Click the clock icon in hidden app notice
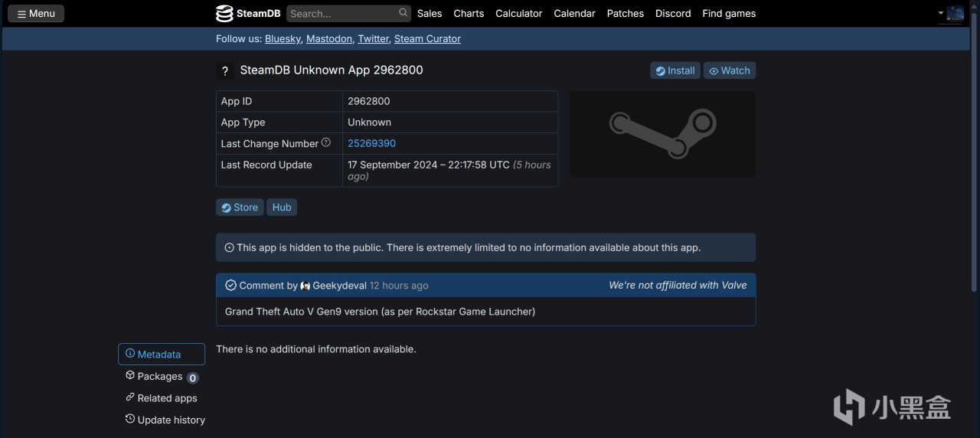Viewport: 980px width, 438px height. [229, 247]
